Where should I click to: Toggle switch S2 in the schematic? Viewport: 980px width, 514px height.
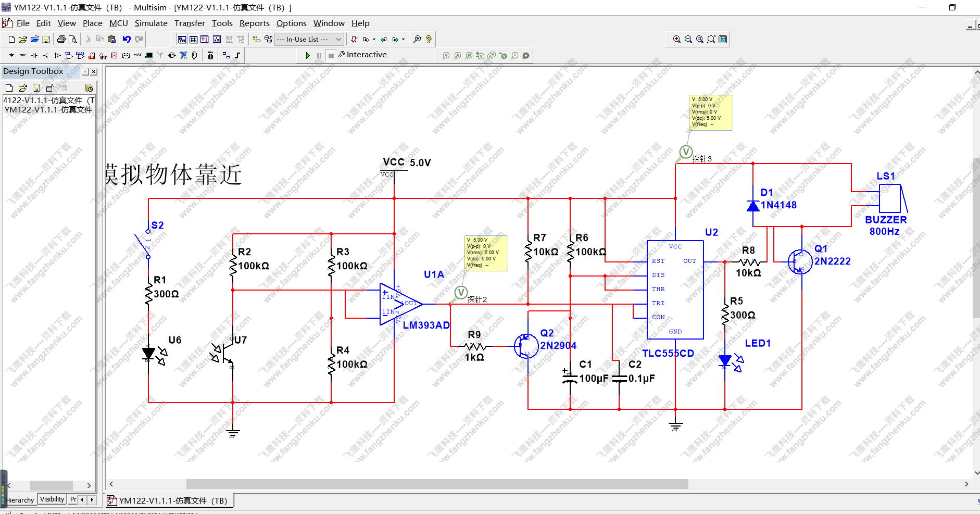point(142,244)
